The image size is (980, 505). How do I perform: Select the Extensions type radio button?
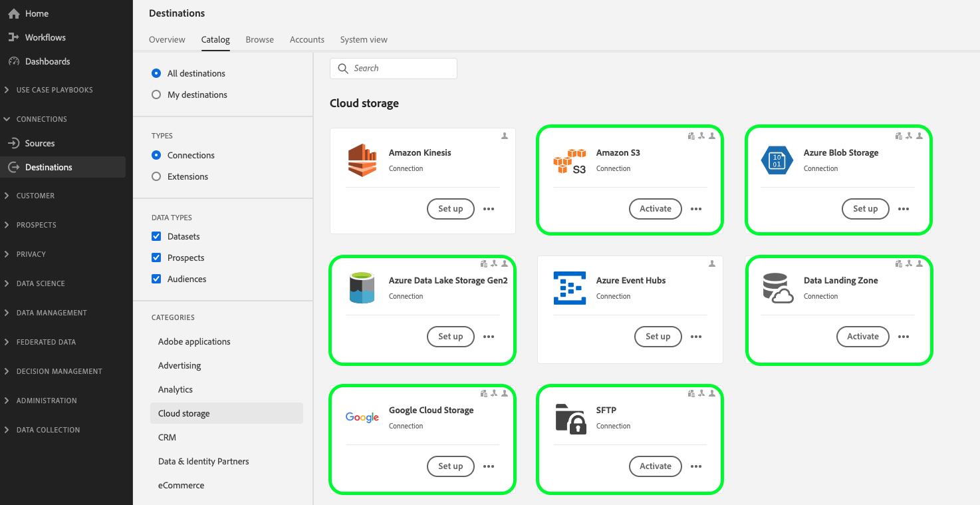tap(156, 176)
